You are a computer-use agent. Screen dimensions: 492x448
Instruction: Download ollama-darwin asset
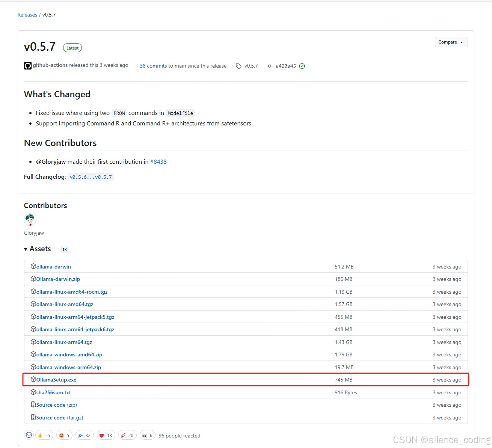(x=53, y=267)
